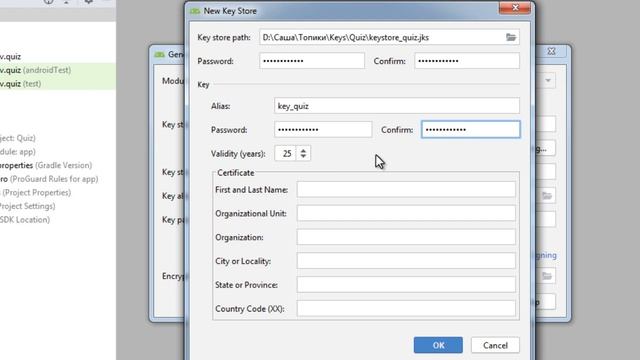Screen dimensions: 640x360
Task: Select the Module: app tree item
Action: [x=18, y=151]
